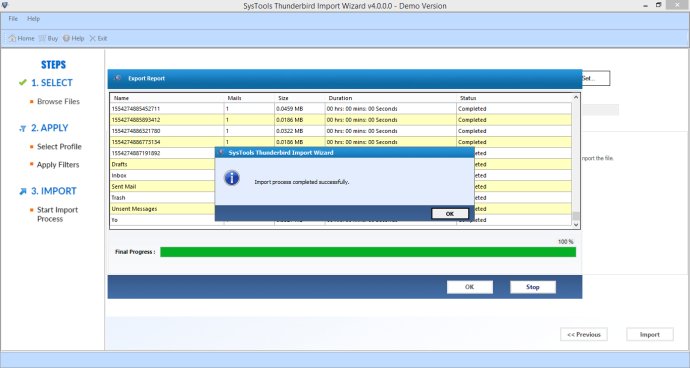Click the OK button beside Stop
The height and width of the screenshot is (368, 690).
pyautogui.click(x=470, y=287)
